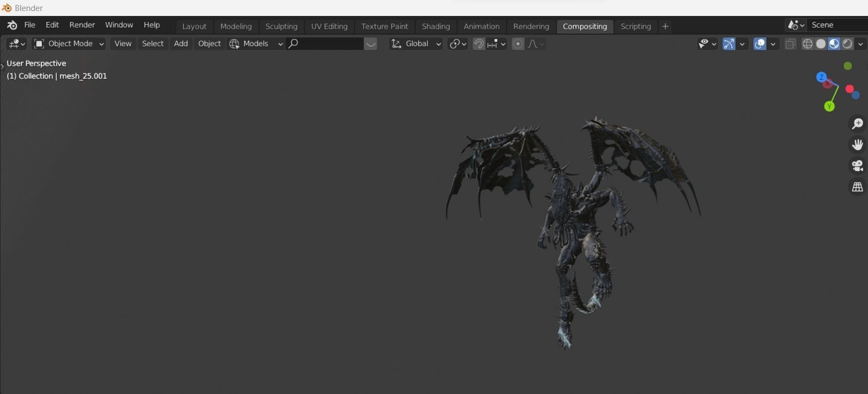The width and height of the screenshot is (868, 394).
Task: Click the pan view hand icon
Action: click(x=858, y=145)
